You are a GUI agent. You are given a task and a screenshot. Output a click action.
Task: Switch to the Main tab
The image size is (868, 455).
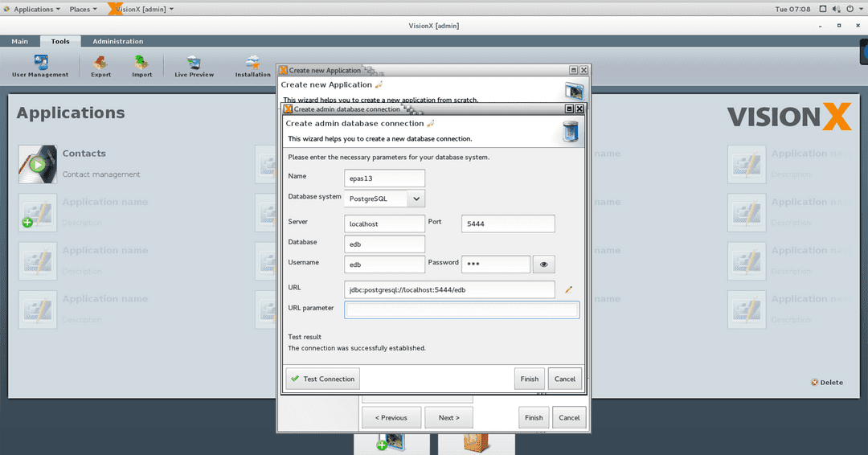(19, 42)
